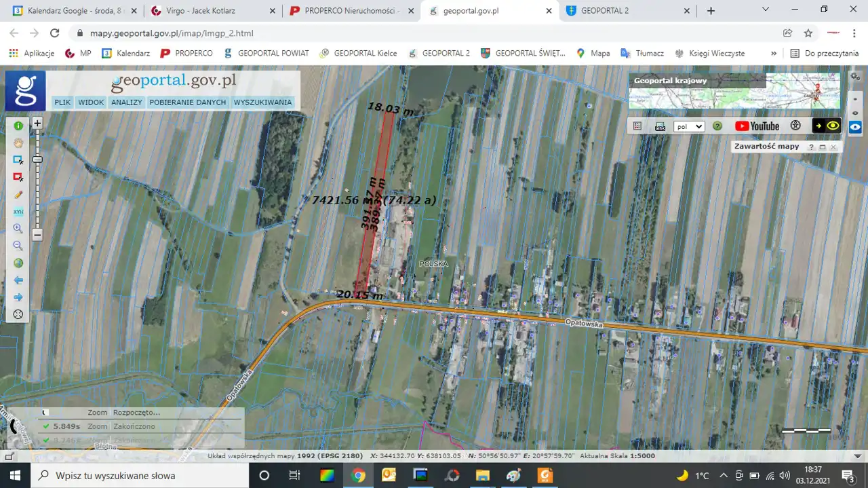Click the map zoom slider handle
Screen dimensions: 868x488
(x=37, y=159)
